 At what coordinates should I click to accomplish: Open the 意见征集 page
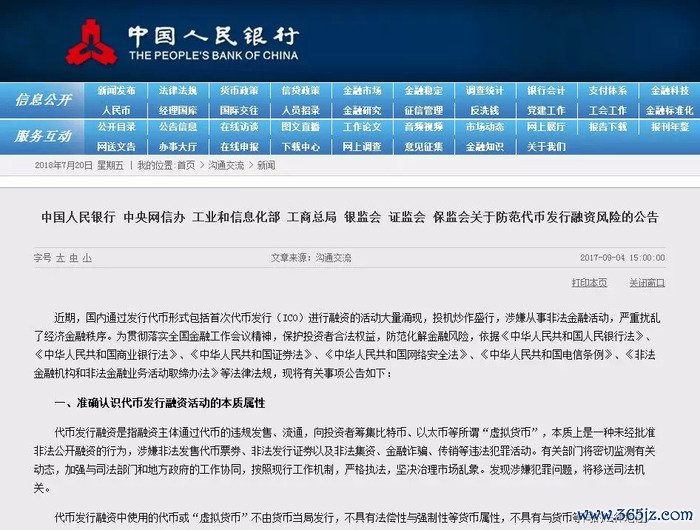tap(424, 146)
